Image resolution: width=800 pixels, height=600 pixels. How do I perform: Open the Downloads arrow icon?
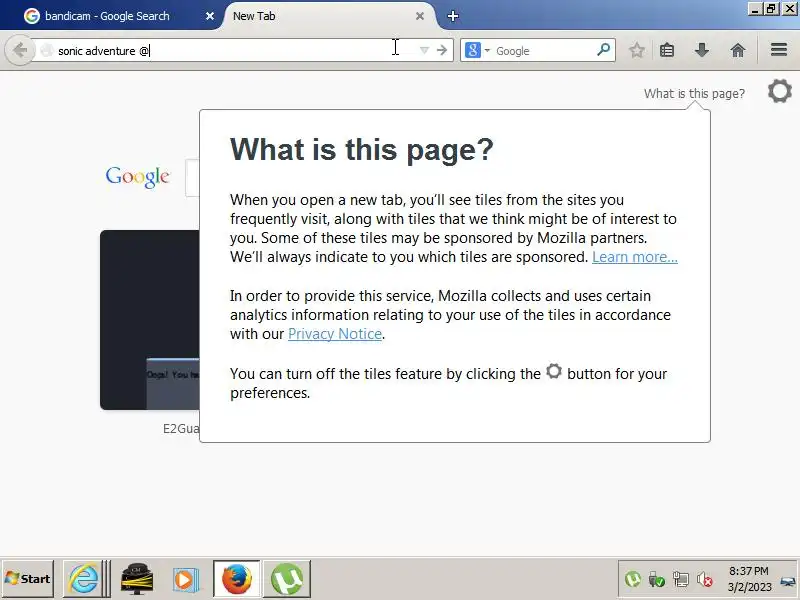click(702, 50)
